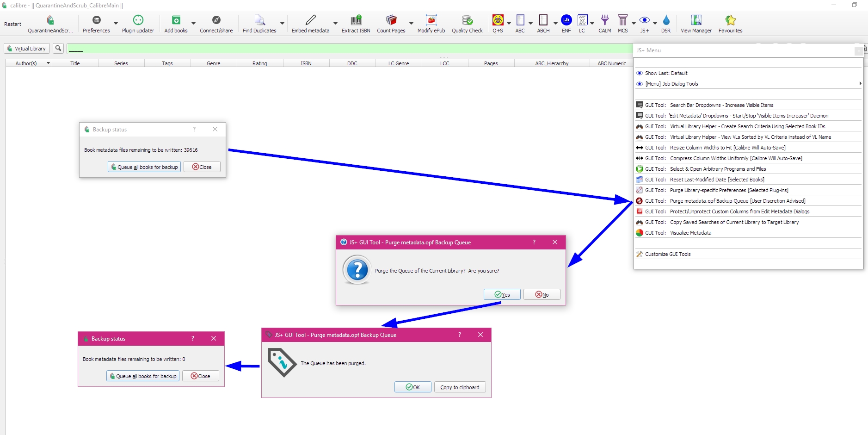The width and height of the screenshot is (868, 435).
Task: Queue all books in dialog showing 39616 remaining
Action: pos(144,167)
